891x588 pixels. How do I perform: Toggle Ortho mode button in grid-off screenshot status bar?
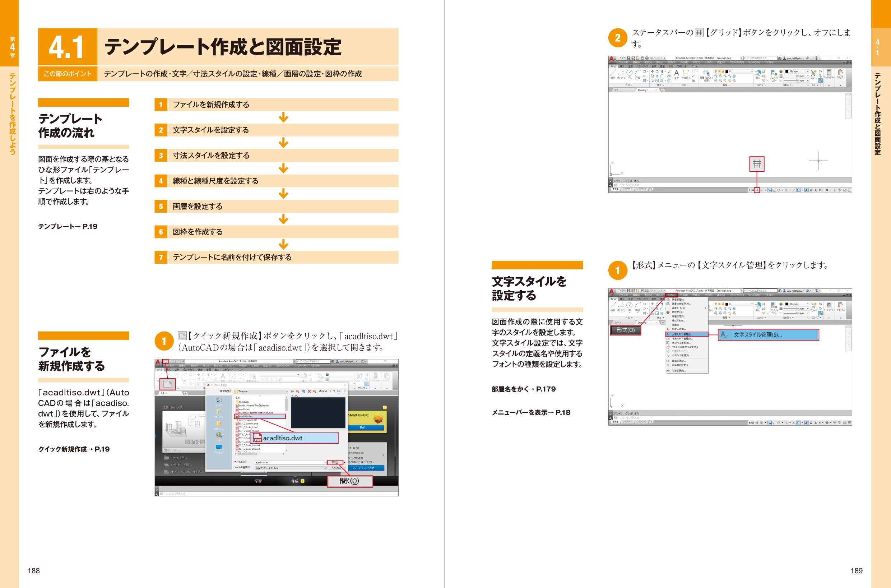click(x=774, y=190)
